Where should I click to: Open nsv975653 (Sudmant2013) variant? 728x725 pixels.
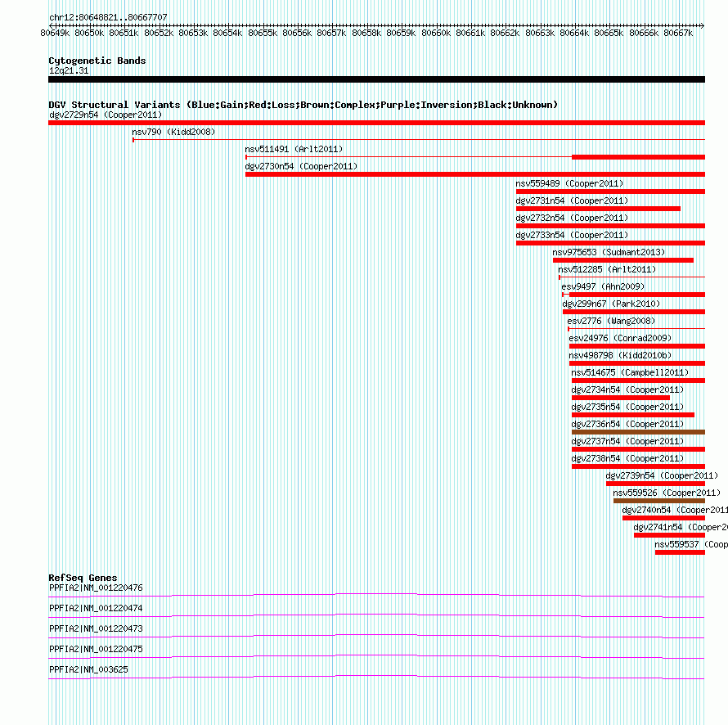coord(609,252)
